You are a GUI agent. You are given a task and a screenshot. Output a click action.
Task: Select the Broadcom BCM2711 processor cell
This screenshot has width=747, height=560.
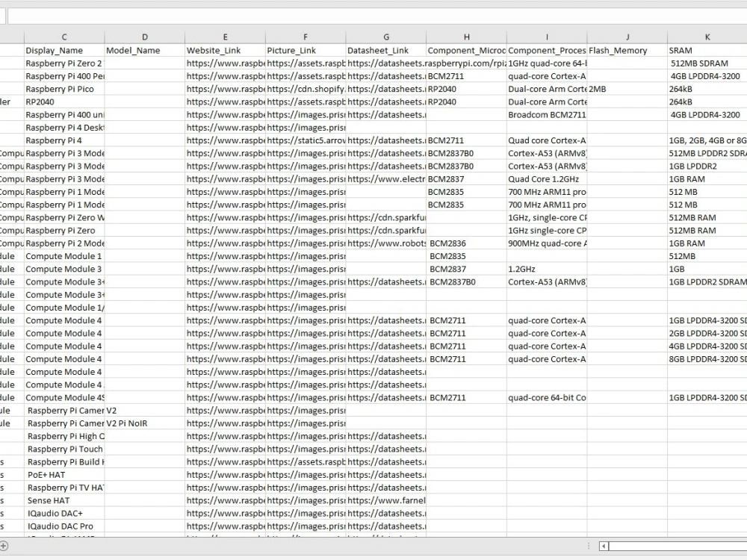(547, 115)
